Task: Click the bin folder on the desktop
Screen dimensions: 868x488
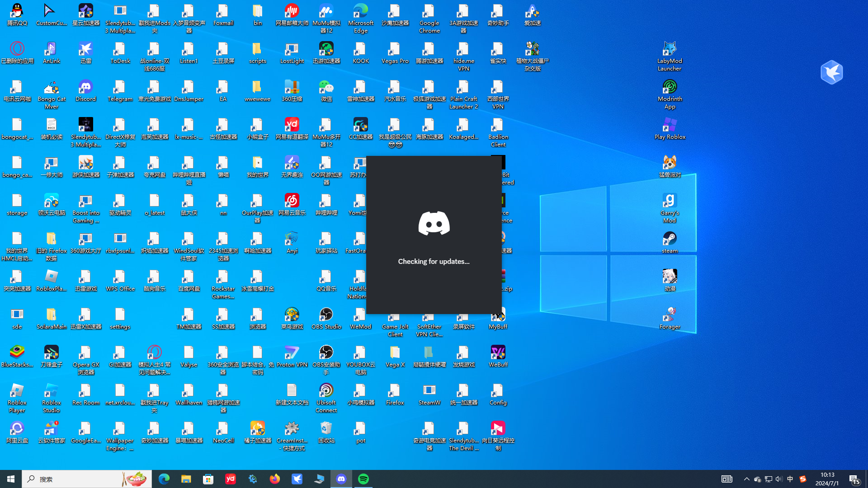Action: [258, 14]
